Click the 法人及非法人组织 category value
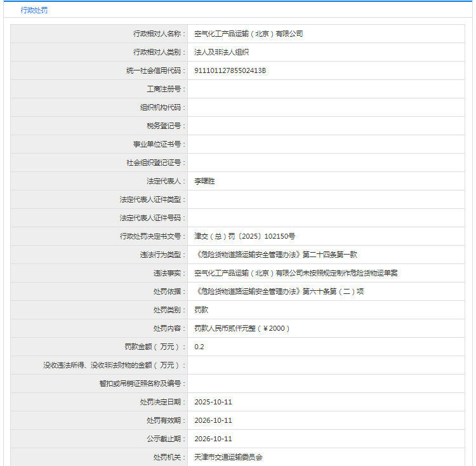The image size is (476, 466). (221, 52)
